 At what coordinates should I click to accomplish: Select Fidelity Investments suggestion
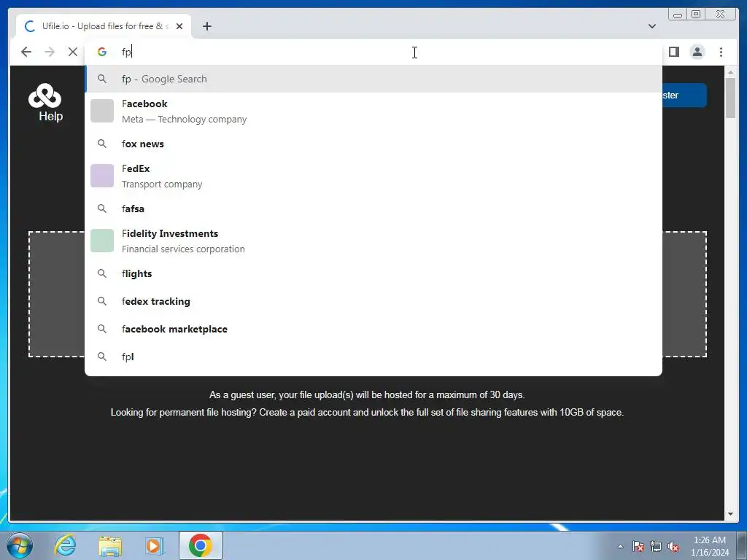[x=373, y=241]
